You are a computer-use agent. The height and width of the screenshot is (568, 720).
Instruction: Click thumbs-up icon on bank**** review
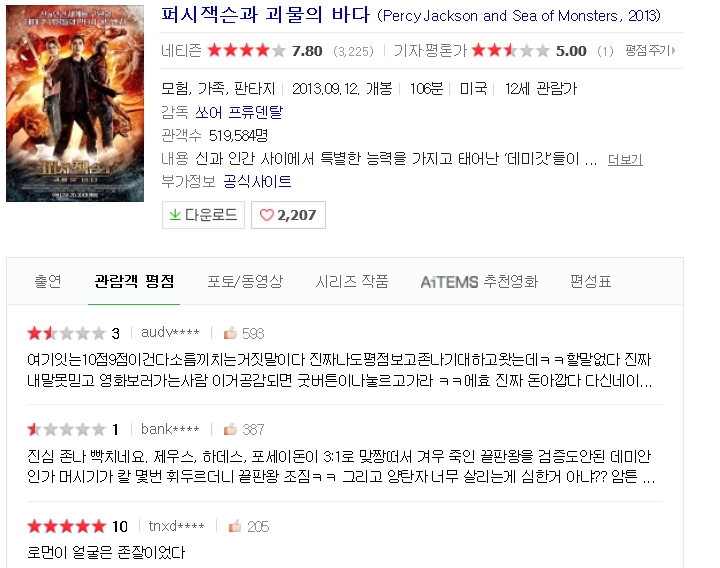[230, 429]
